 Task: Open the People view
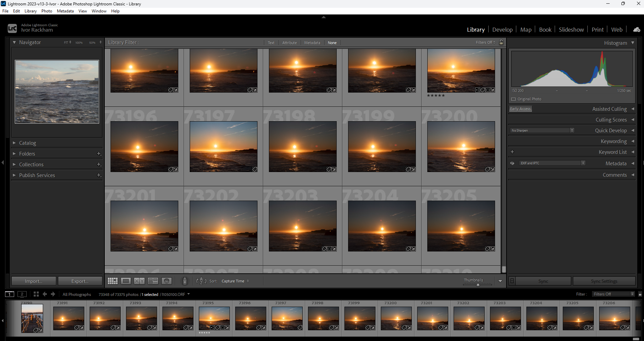167,281
